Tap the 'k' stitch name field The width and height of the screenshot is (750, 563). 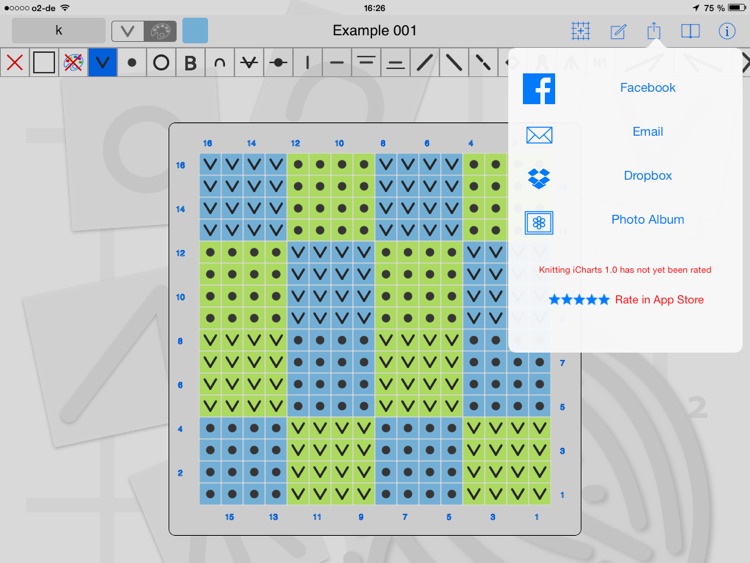click(58, 31)
